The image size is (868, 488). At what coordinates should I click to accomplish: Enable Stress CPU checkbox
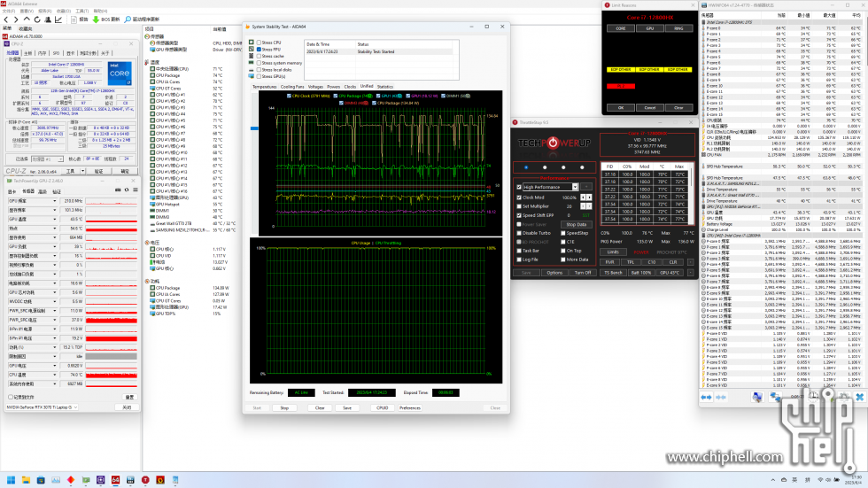(259, 43)
